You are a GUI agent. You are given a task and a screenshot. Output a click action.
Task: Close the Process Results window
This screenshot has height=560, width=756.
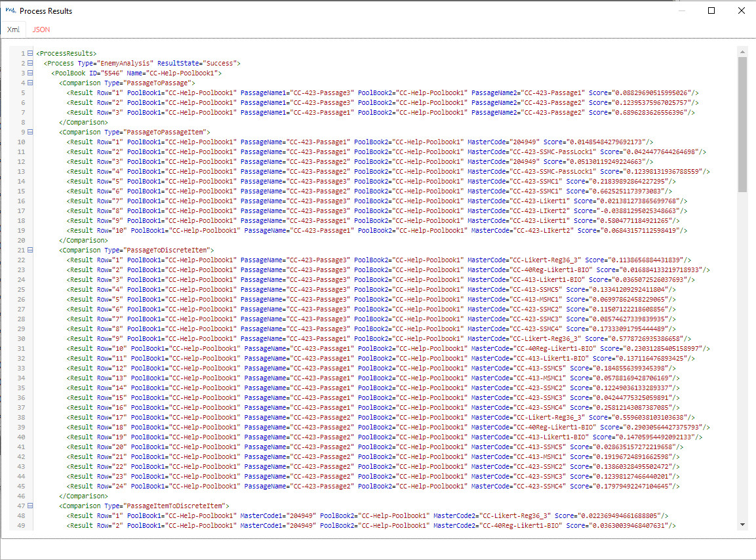[x=741, y=10]
